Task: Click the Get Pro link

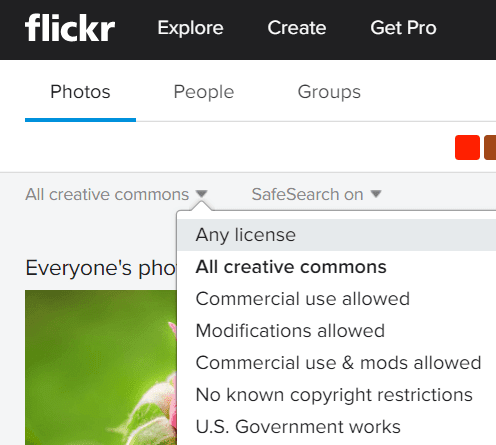Action: pyautogui.click(x=403, y=28)
